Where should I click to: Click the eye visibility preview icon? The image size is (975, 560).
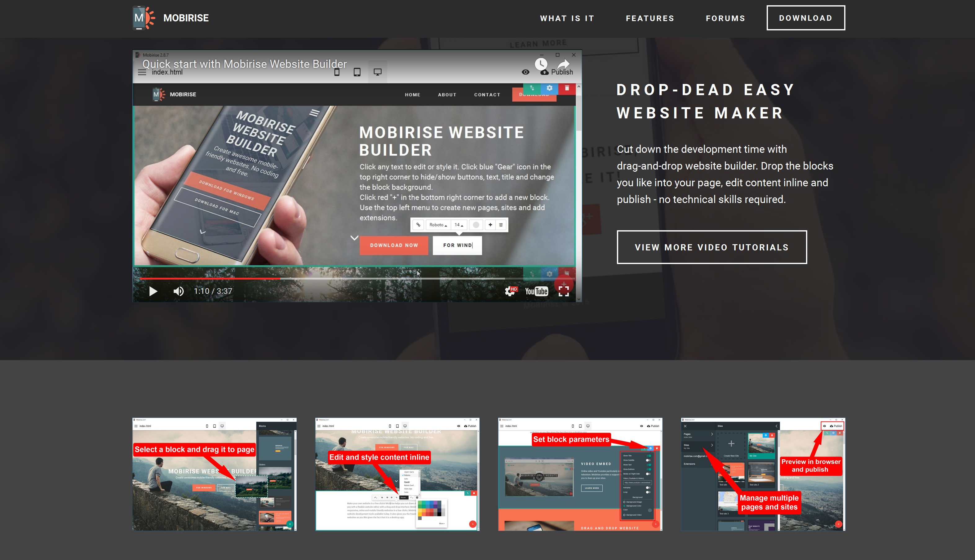point(525,72)
